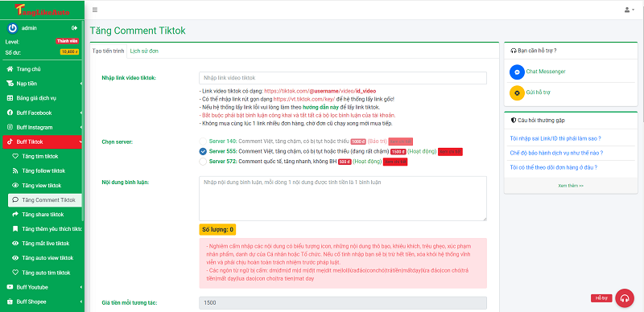Select the Server 555 radio option

[203, 151]
